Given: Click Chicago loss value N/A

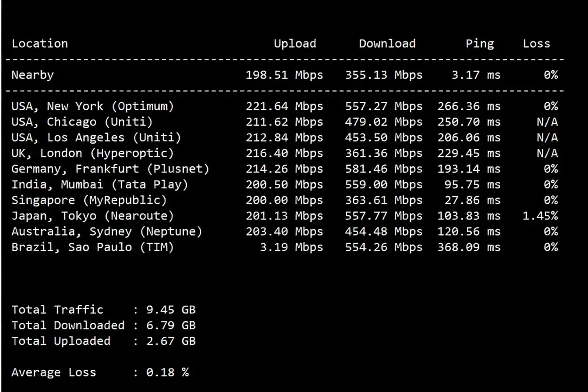Looking at the screenshot, I should pos(547,122).
